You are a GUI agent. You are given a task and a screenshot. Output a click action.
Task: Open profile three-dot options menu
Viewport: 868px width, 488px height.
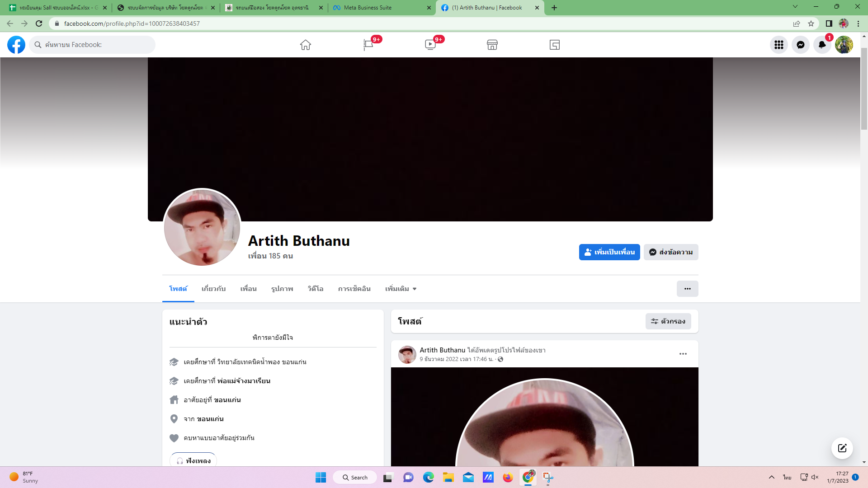click(687, 289)
